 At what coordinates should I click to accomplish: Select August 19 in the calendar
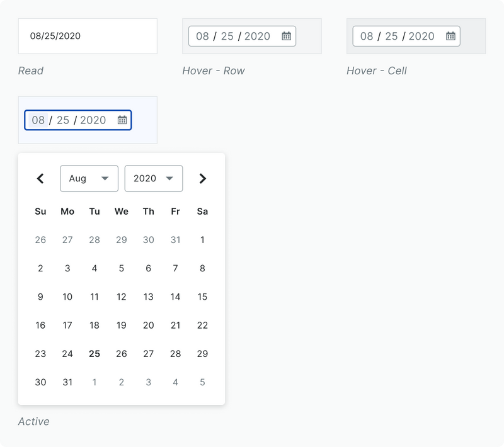point(122,325)
